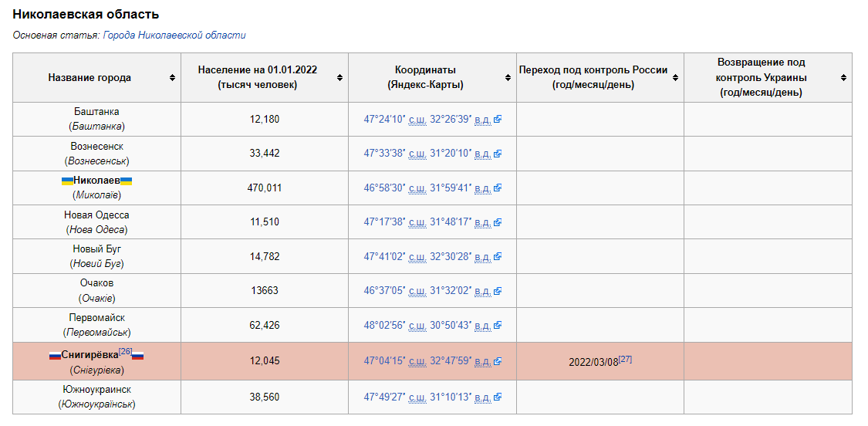Click external link icon in Очаков row
This screenshot has width=868, height=426.
click(498, 291)
